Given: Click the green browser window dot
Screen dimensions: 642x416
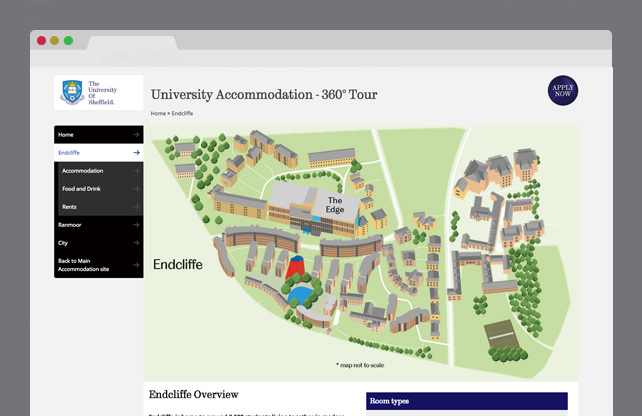Looking at the screenshot, I should coord(68,41).
